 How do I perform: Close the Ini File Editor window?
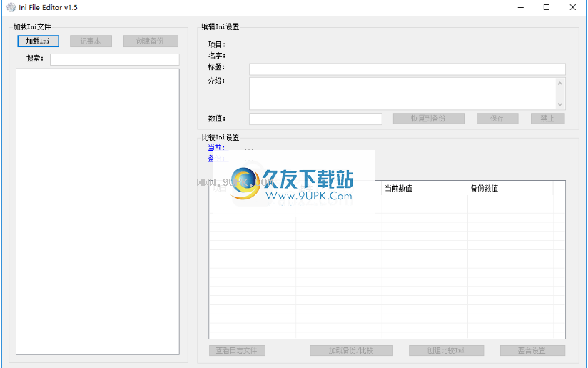coord(572,7)
